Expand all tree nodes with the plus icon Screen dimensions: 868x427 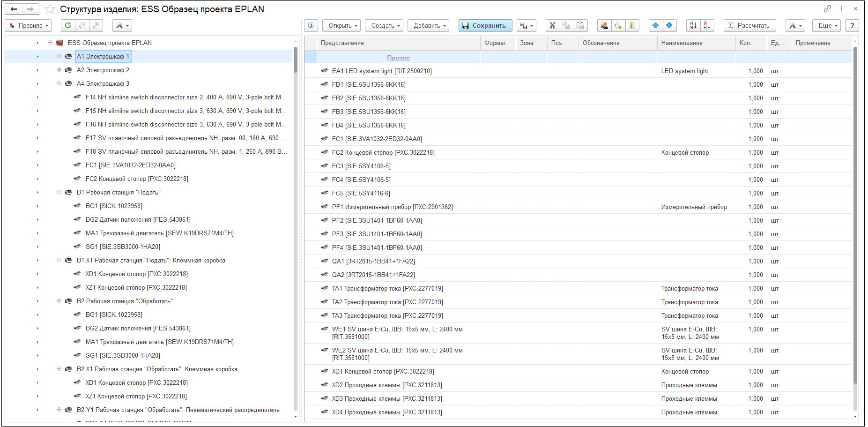point(96,25)
